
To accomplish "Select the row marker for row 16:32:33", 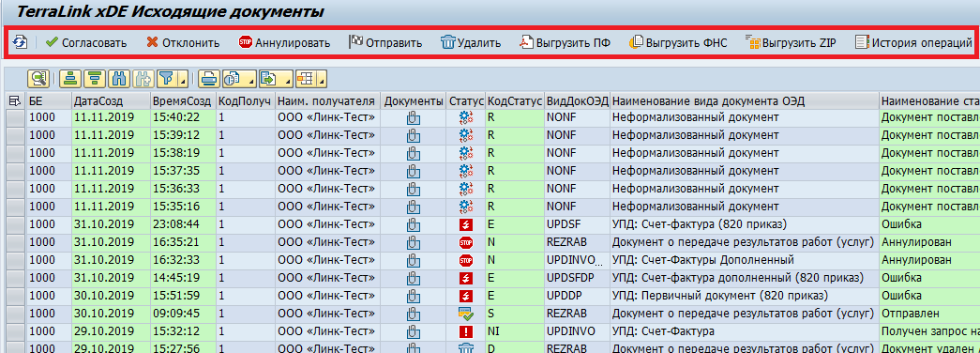I will (x=16, y=260).
